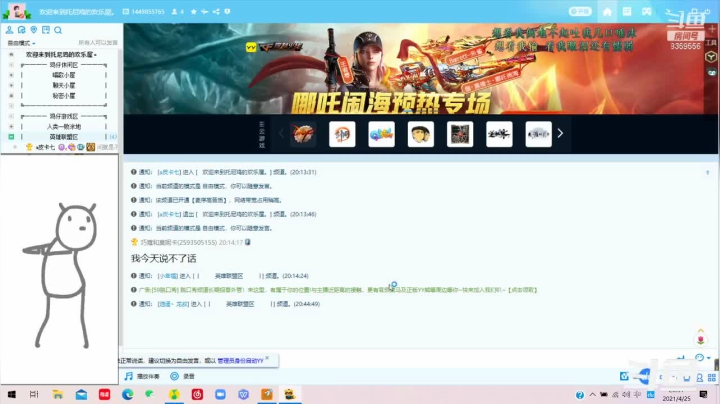The image size is (720, 404).
Task: Expand the 聊天小屋 channel node
Action: click(x=11, y=85)
